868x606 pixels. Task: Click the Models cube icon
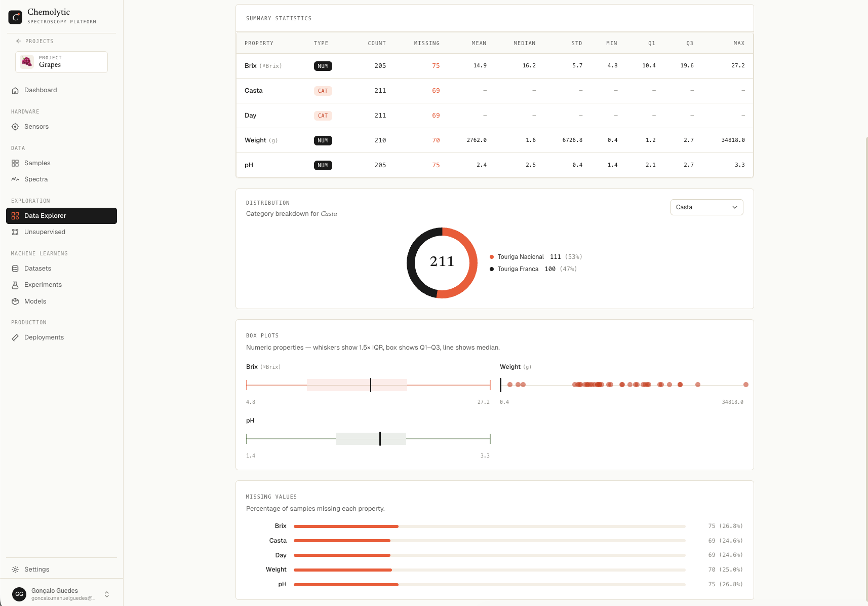pos(15,301)
